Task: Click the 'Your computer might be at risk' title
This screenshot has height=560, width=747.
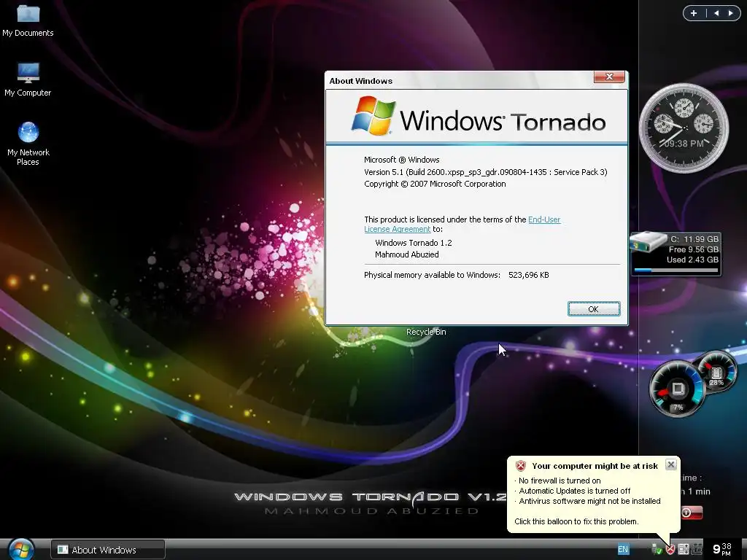Action: [x=595, y=466]
